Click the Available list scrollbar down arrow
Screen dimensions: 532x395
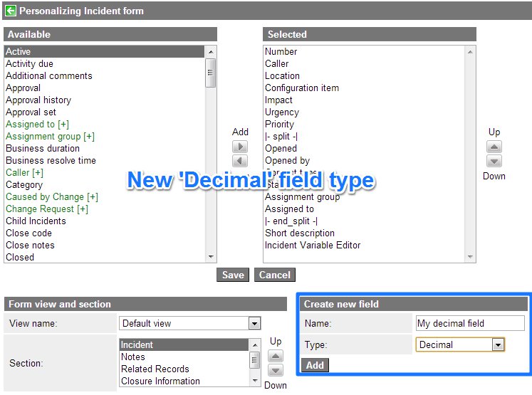pyautogui.click(x=211, y=257)
